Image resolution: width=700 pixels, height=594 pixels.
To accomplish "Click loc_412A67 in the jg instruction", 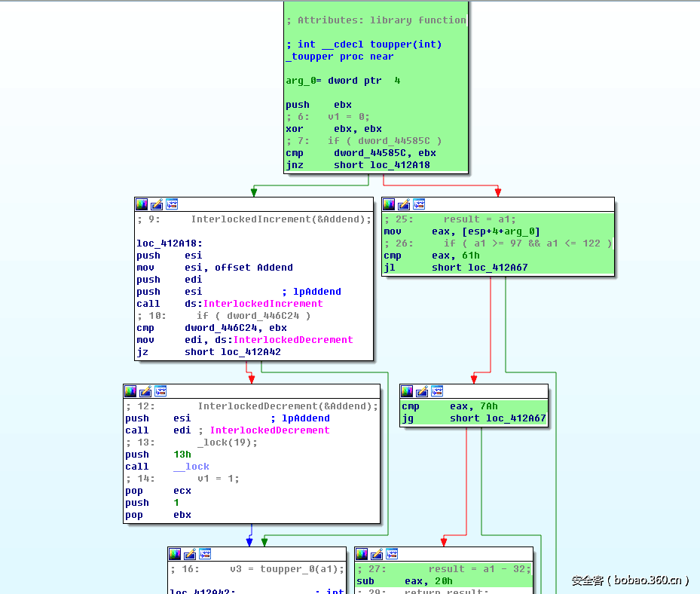I will tap(515, 418).
